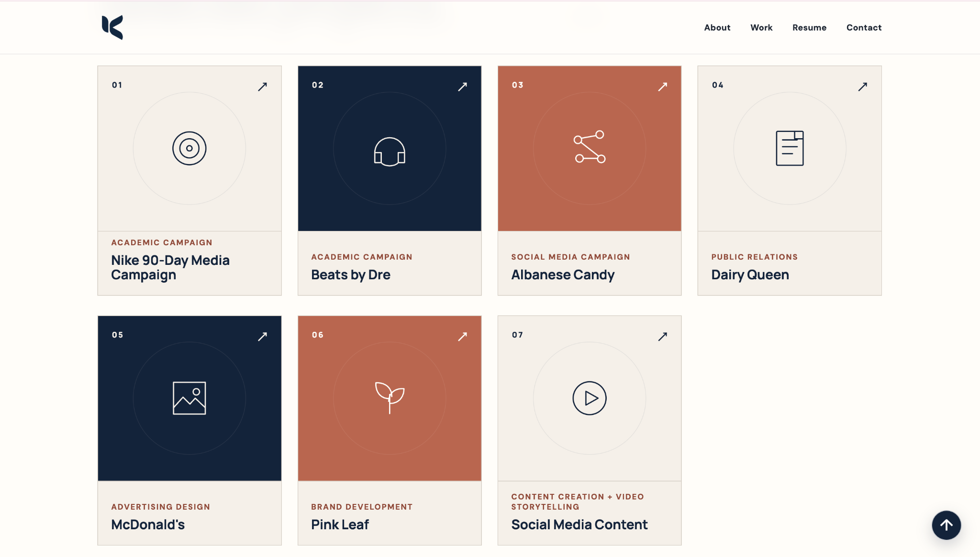The width and height of the screenshot is (980, 557).
Task: Open the Dairy Queen project title
Action: [750, 275]
